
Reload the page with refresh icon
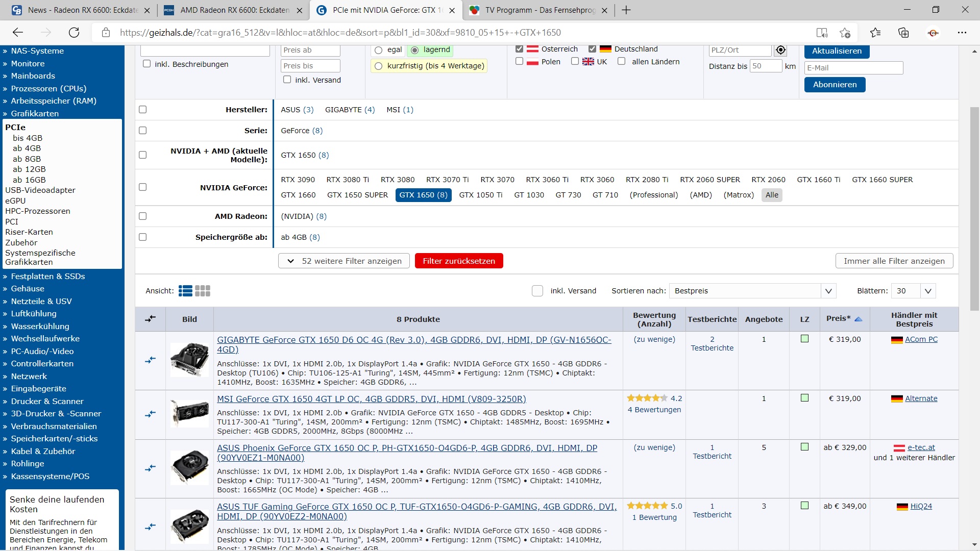(x=74, y=33)
